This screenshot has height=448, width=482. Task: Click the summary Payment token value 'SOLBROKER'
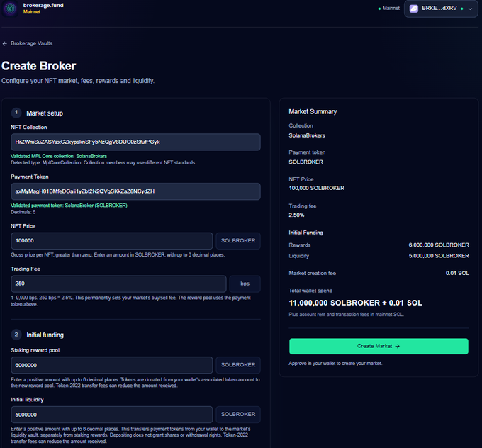(x=306, y=162)
